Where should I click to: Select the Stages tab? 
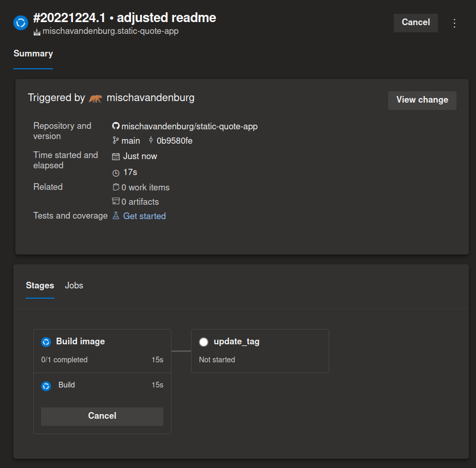(40, 286)
